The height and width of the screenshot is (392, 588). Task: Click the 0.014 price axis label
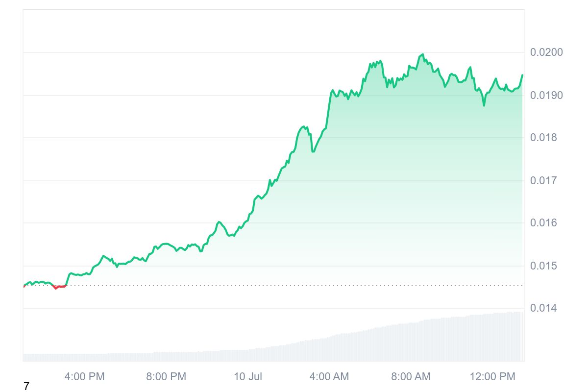[543, 308]
